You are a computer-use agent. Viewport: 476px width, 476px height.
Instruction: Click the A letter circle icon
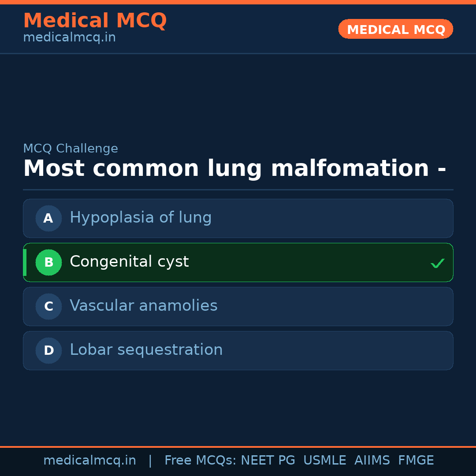point(48,218)
